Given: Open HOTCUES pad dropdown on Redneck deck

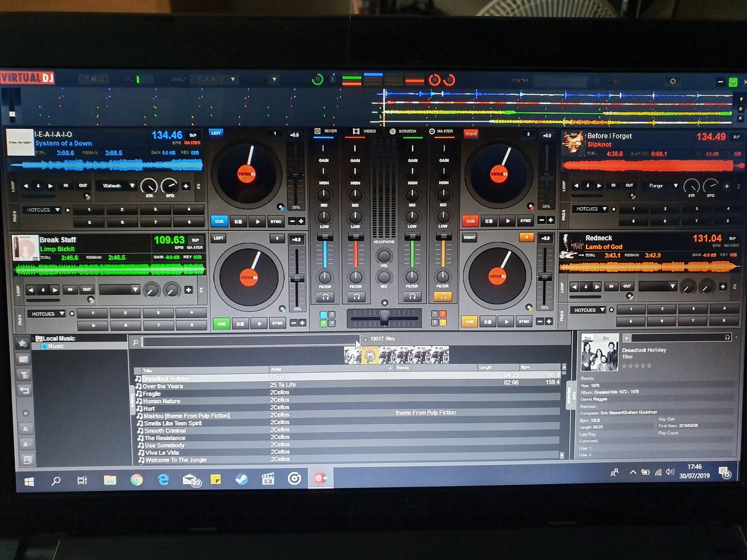Looking at the screenshot, I should [588, 310].
